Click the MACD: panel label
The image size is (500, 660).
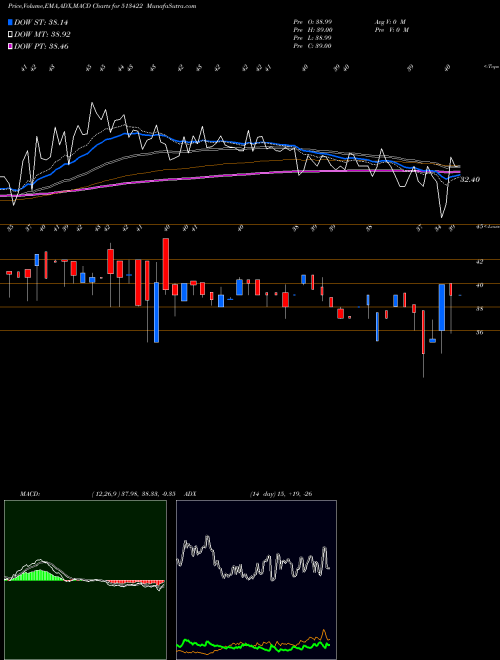click(x=29, y=494)
